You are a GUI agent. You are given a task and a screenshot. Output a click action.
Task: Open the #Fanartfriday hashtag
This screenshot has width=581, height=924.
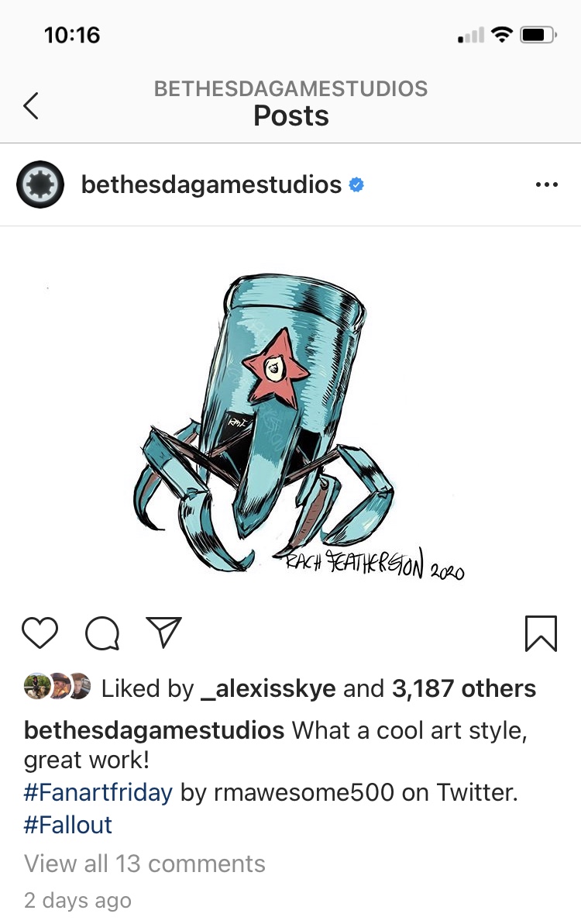pos(98,792)
